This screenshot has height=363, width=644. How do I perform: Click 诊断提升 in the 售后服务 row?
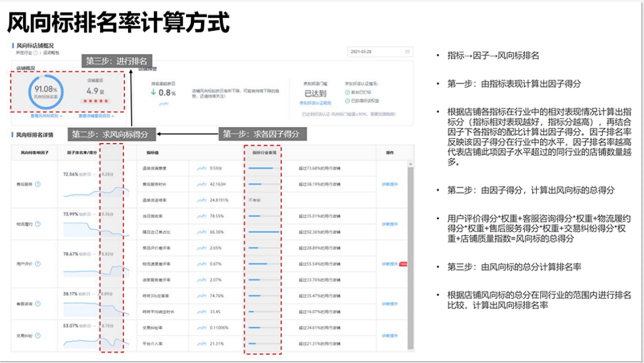[389, 184]
